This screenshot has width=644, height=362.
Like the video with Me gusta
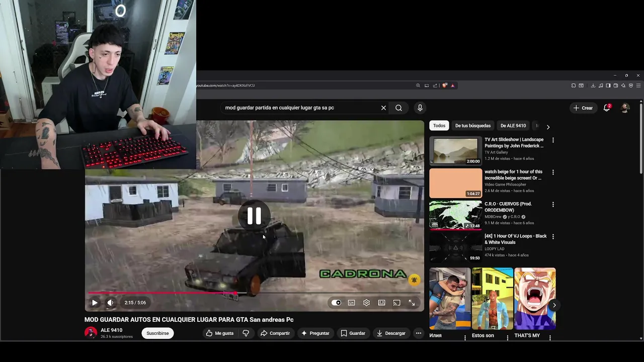coord(219,333)
